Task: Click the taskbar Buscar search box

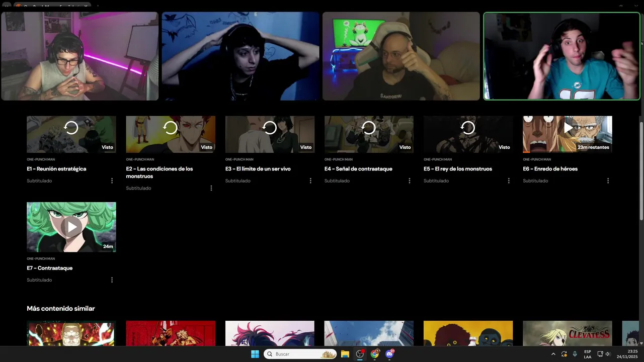Action: tap(300, 354)
